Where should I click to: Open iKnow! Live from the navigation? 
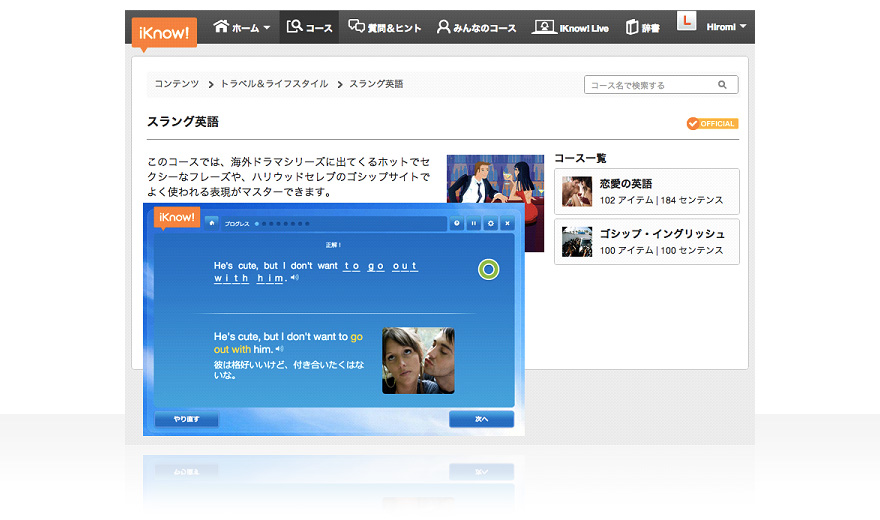570,27
